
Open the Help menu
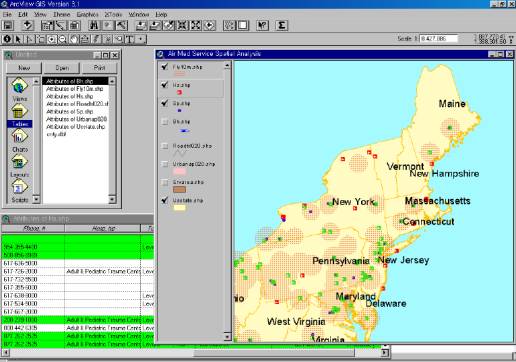(x=161, y=15)
